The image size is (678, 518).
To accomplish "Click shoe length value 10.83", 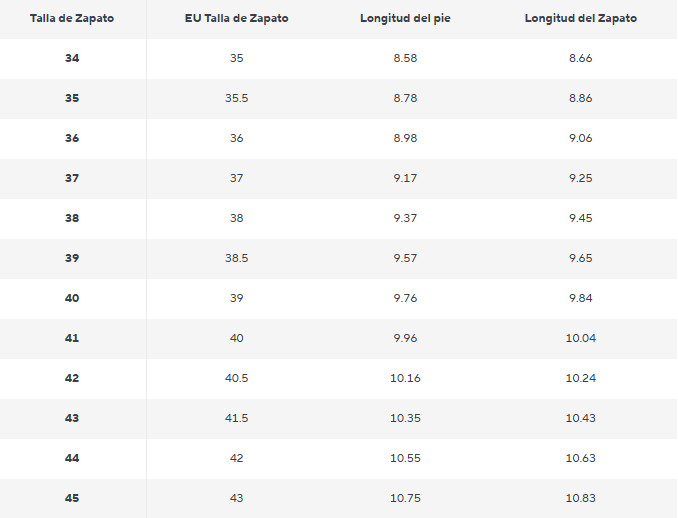I will click(581, 498).
